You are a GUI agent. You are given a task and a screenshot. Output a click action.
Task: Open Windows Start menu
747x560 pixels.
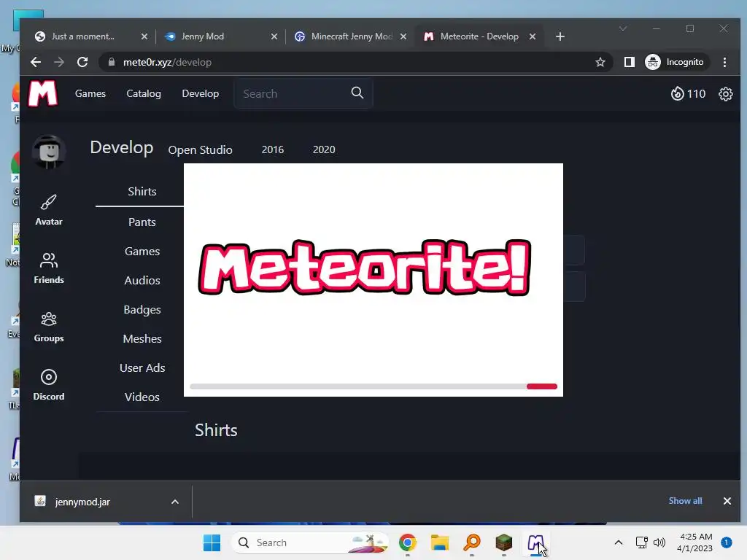pos(212,542)
